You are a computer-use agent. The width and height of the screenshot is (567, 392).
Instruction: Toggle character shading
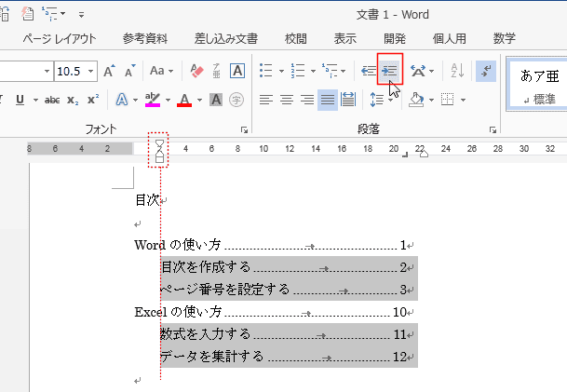[x=216, y=100]
